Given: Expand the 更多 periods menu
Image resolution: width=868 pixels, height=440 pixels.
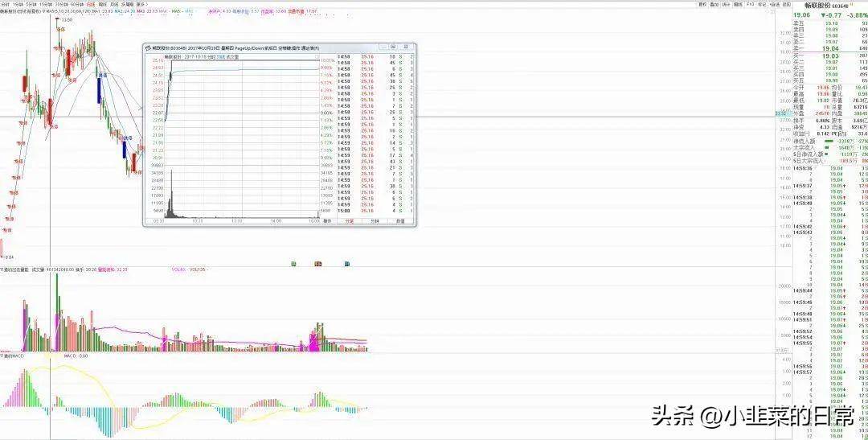Looking at the screenshot, I should pyautogui.click(x=141, y=5).
